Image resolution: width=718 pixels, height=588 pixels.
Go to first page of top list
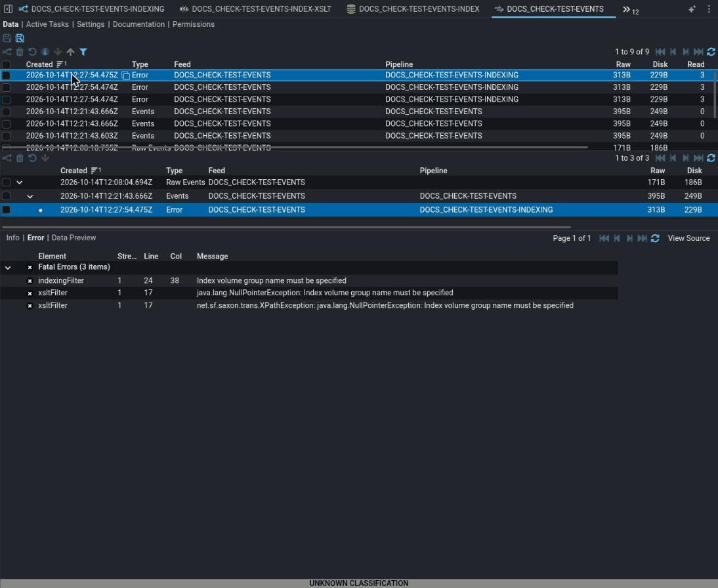pos(660,52)
